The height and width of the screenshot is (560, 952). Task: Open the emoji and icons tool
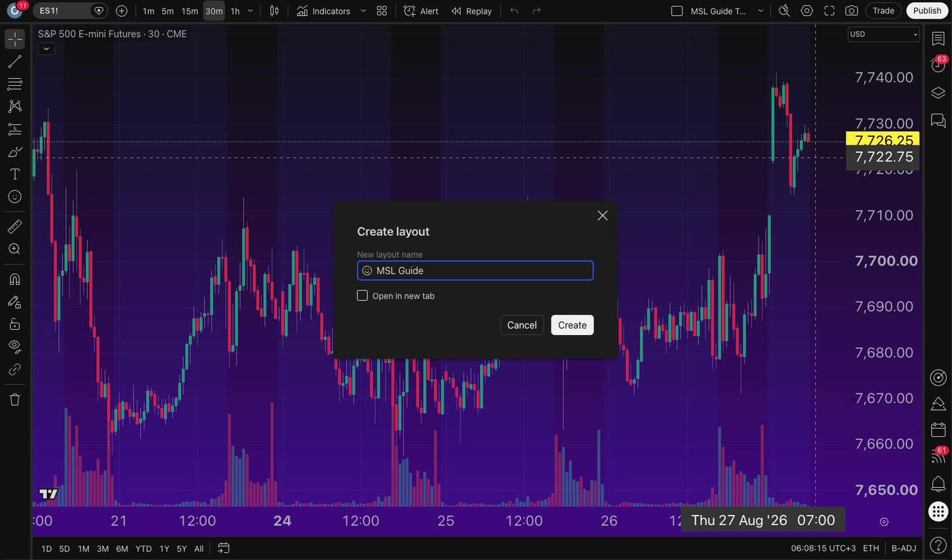point(15,197)
